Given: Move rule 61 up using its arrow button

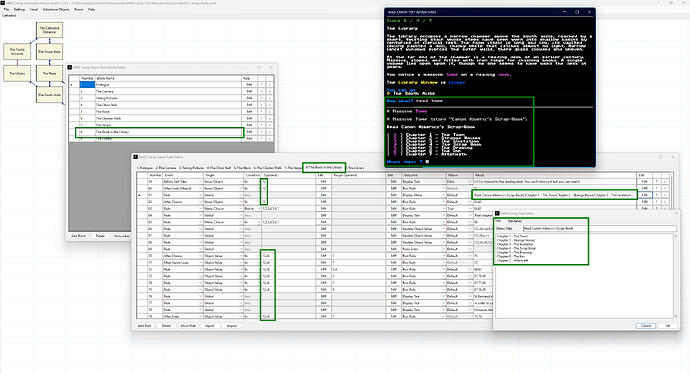Looking at the screenshot, I should coord(657,195).
